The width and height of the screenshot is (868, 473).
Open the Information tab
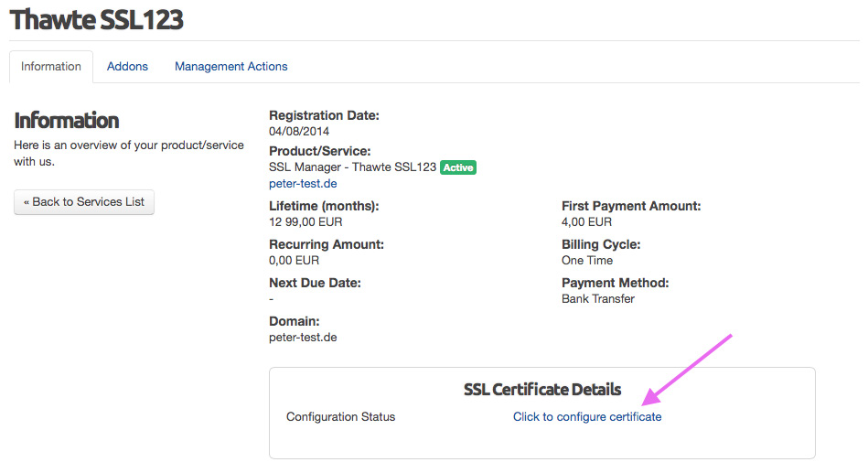coord(51,67)
